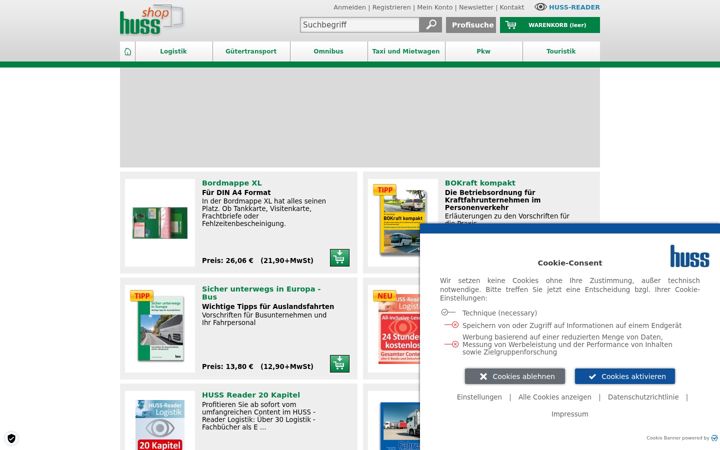The height and width of the screenshot is (450, 720).
Task: Click Alle Cookies anzeigen link
Action: pyautogui.click(x=555, y=397)
